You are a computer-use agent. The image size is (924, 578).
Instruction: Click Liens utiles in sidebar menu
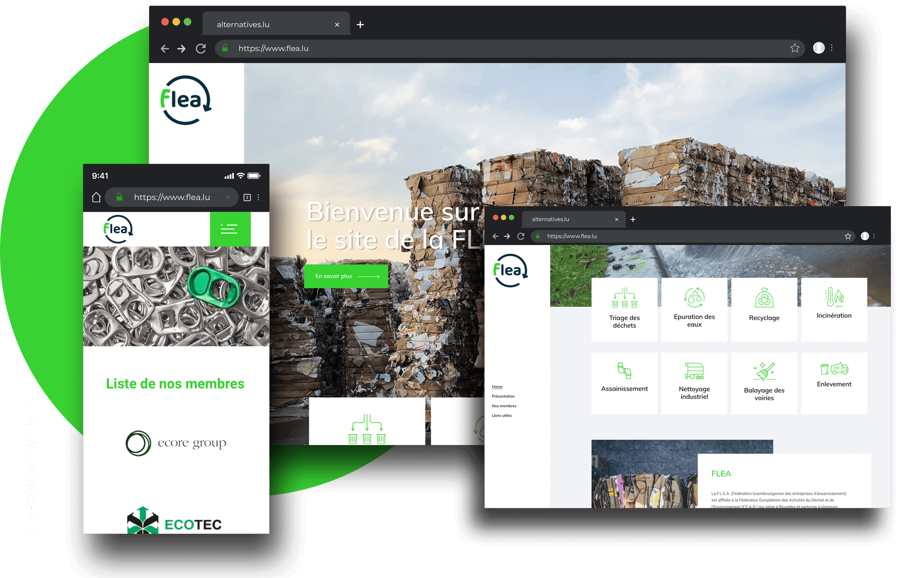click(501, 416)
